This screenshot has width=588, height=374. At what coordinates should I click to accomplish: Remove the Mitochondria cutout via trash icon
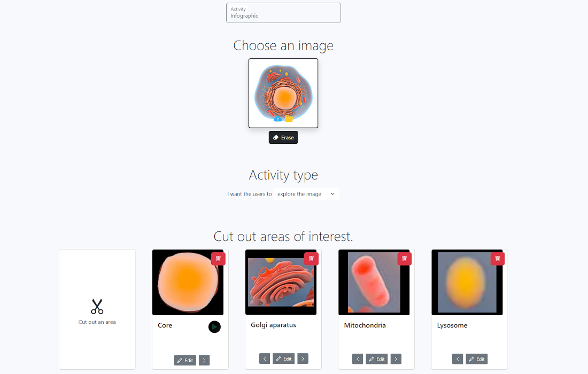coord(404,259)
